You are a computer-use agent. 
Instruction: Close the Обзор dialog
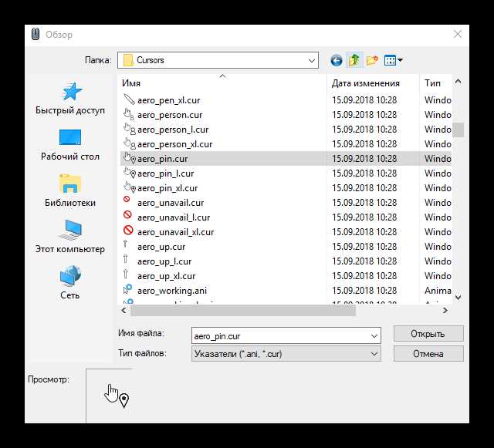(458, 34)
